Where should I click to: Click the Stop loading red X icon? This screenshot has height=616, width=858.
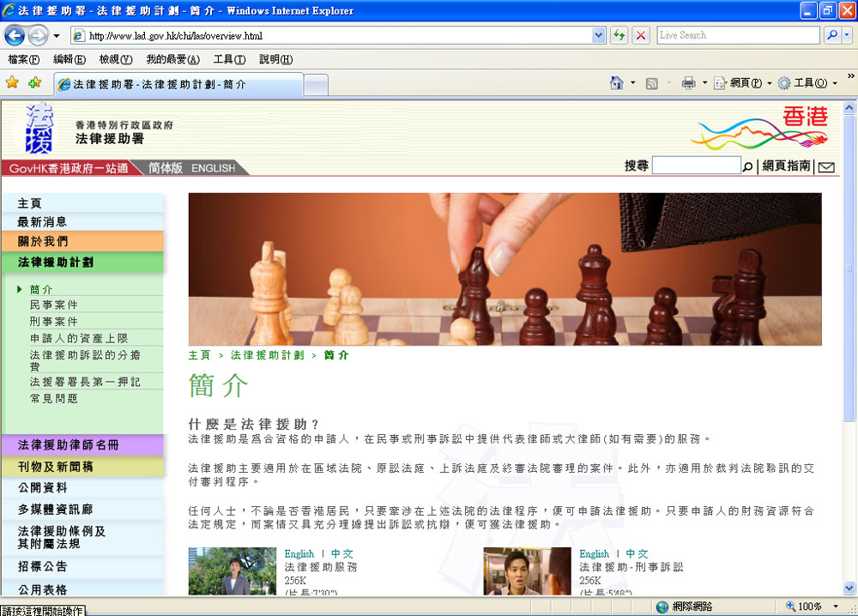pos(641,35)
